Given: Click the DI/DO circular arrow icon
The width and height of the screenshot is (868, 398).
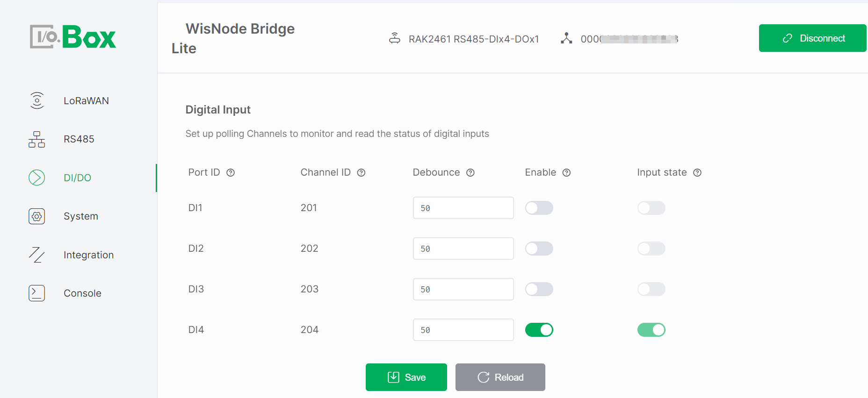Looking at the screenshot, I should (x=36, y=178).
